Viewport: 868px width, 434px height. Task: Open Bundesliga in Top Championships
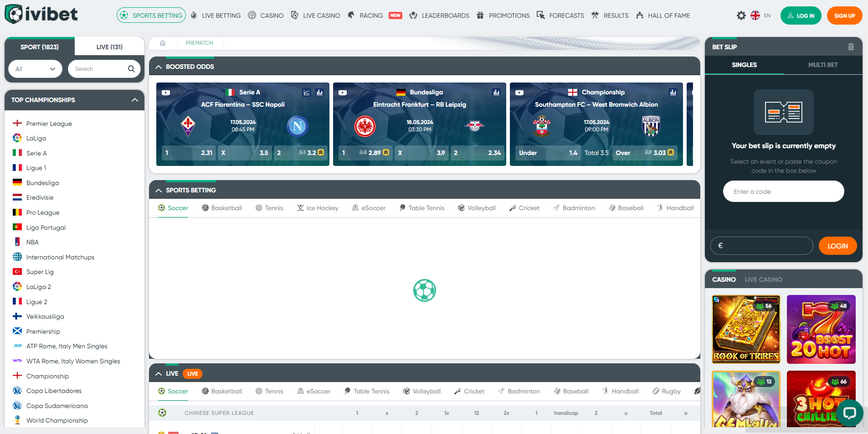pyautogui.click(x=42, y=183)
